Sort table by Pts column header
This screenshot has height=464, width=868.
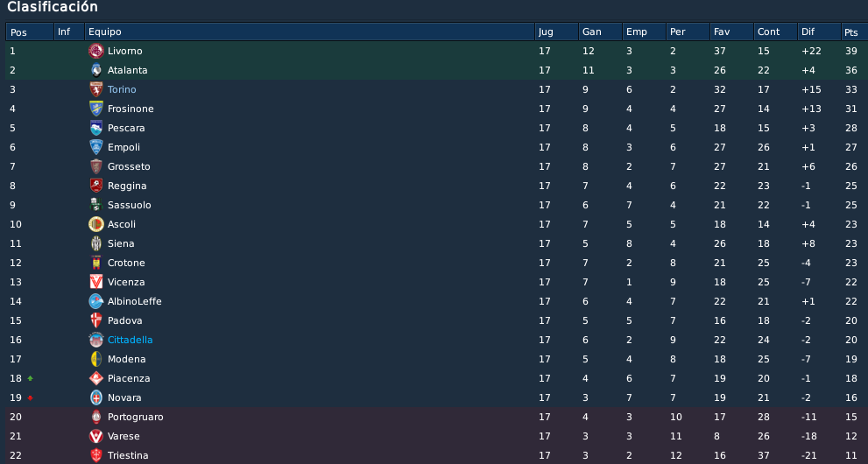855,32
